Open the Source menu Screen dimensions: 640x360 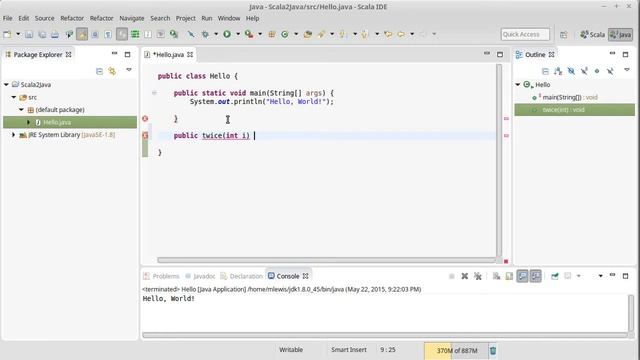(x=44, y=18)
